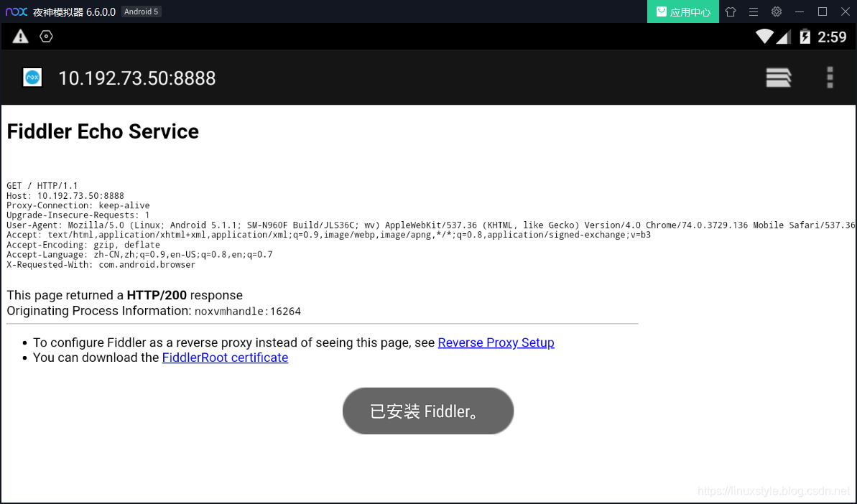Download the FiddlerRoot certificate link
Screen dimensions: 857x504
point(225,358)
